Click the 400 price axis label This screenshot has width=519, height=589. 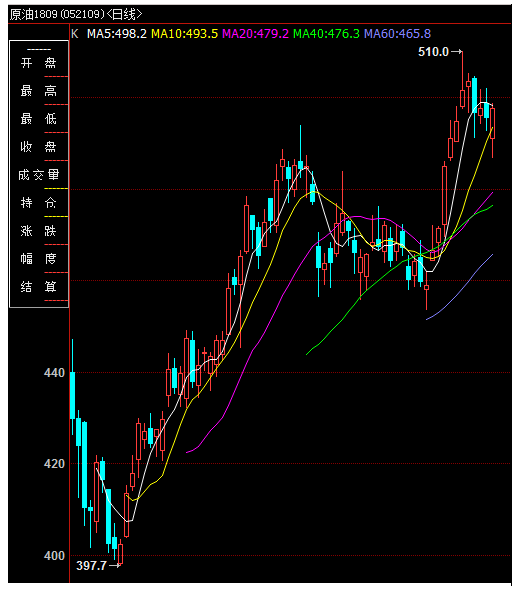click(54, 556)
